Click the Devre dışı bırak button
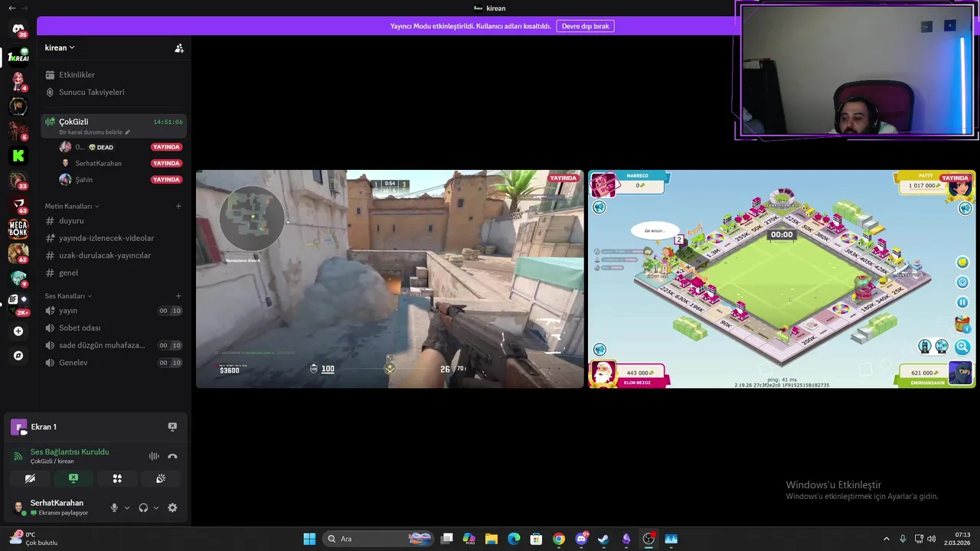The height and width of the screenshot is (551, 980). tap(585, 26)
